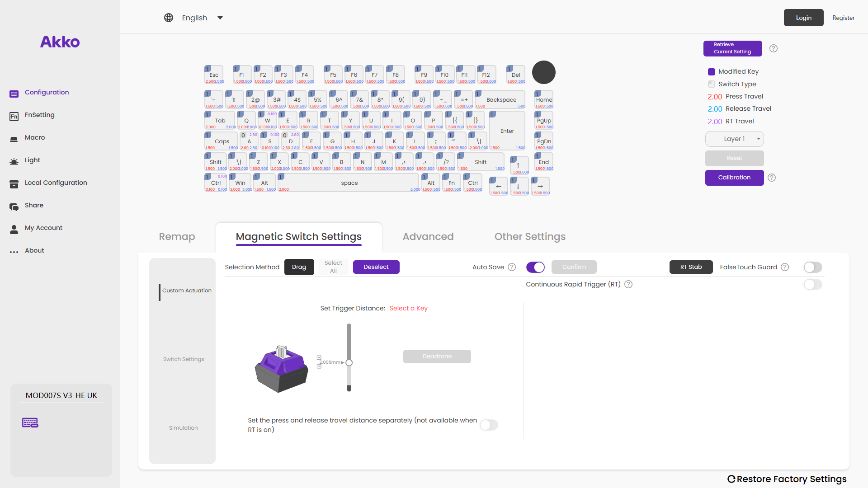Enable FalseTouch Guard toggle

point(812,267)
